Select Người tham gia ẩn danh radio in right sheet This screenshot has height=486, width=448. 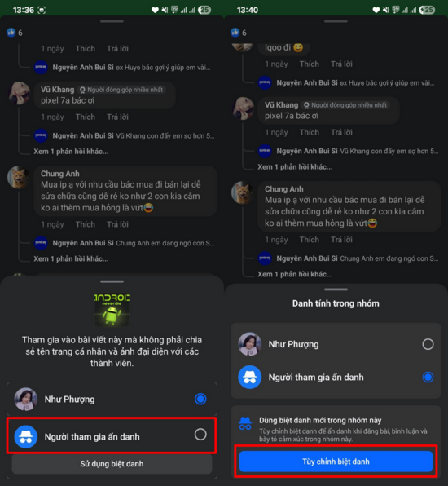428,378
